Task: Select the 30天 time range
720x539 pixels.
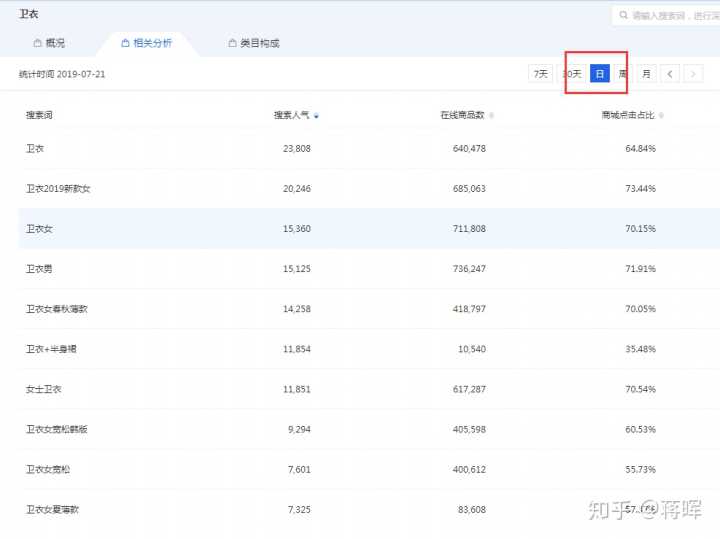Action: pyautogui.click(x=572, y=74)
